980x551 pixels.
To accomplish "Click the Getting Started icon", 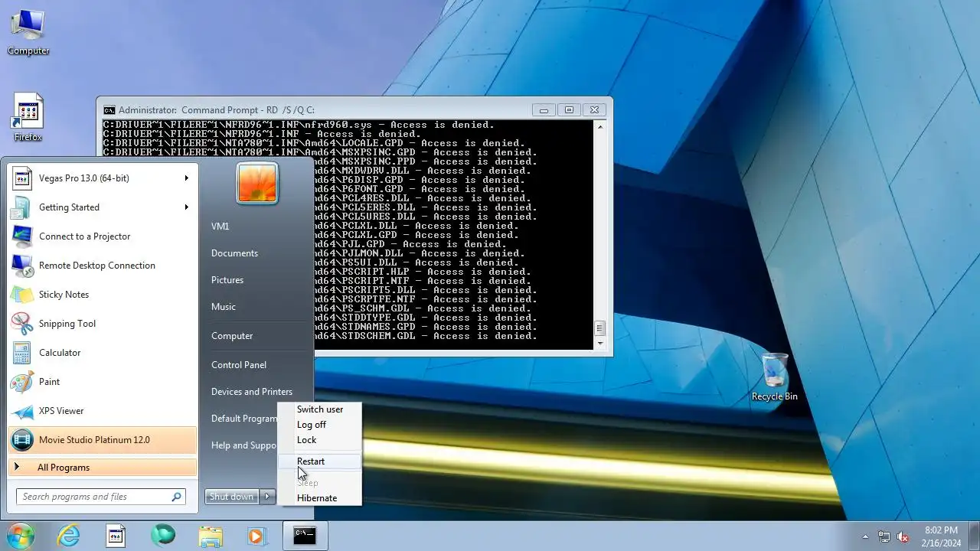I will (22, 207).
